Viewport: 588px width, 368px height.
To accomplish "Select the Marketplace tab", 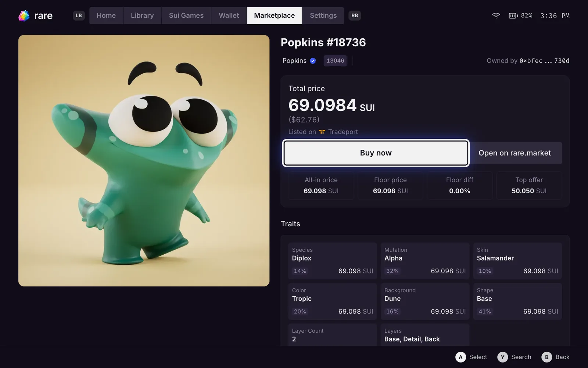I will click(275, 15).
